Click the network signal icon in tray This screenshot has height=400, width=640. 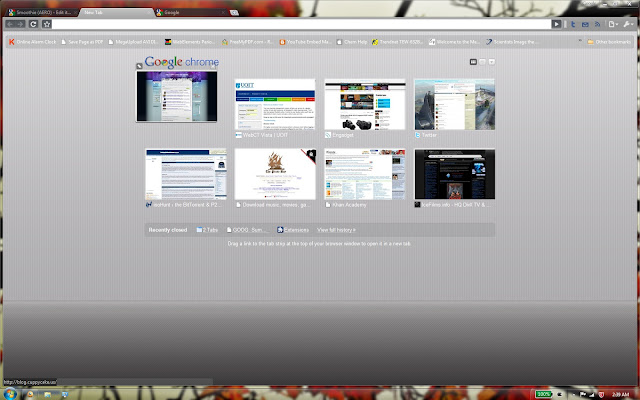(592, 394)
